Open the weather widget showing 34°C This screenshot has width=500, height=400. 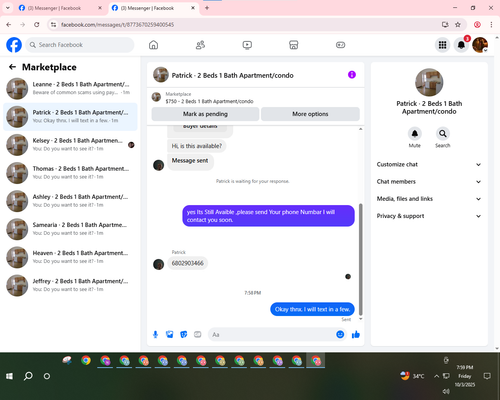[x=412, y=376]
